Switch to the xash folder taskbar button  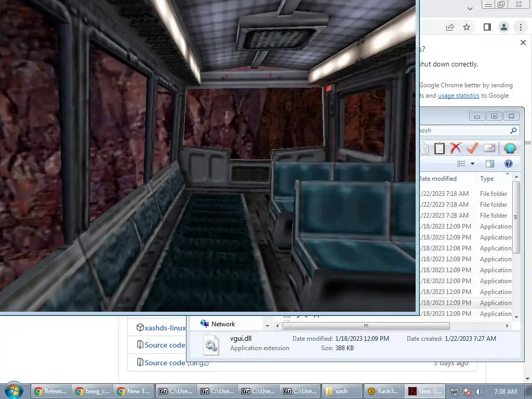point(341,391)
